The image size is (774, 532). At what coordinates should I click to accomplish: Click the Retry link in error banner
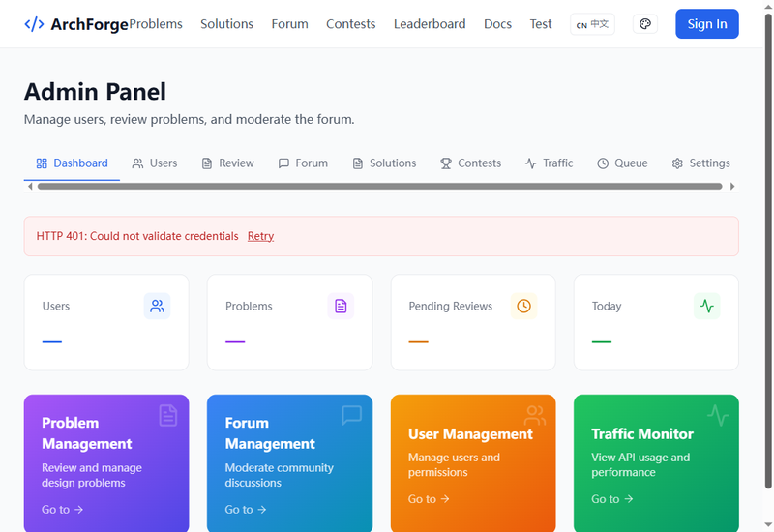pyautogui.click(x=260, y=236)
